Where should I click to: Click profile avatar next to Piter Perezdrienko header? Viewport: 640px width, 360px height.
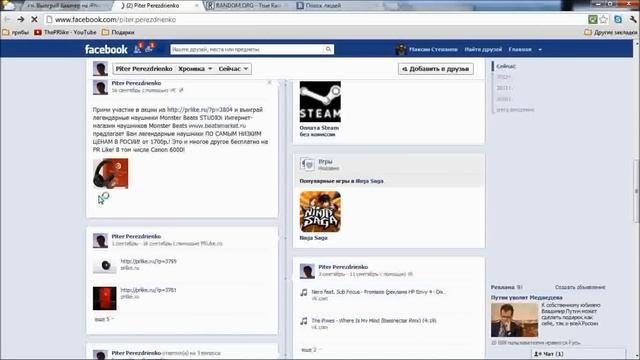(x=100, y=69)
